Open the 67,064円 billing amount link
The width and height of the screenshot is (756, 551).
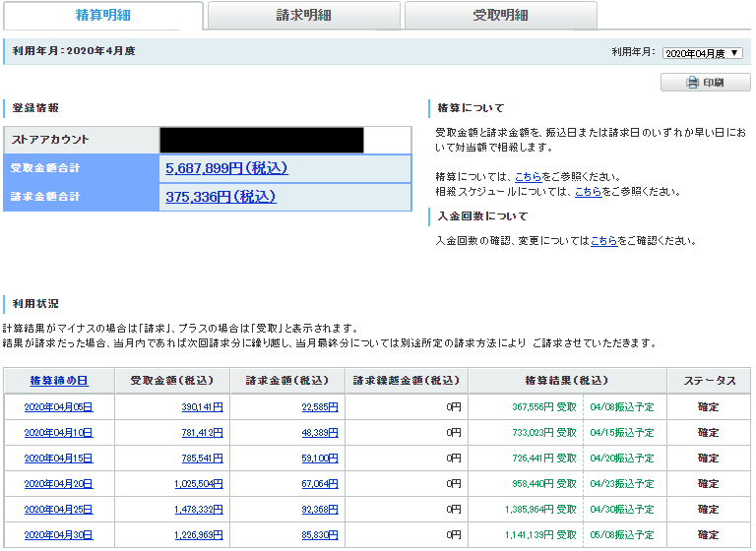(320, 484)
